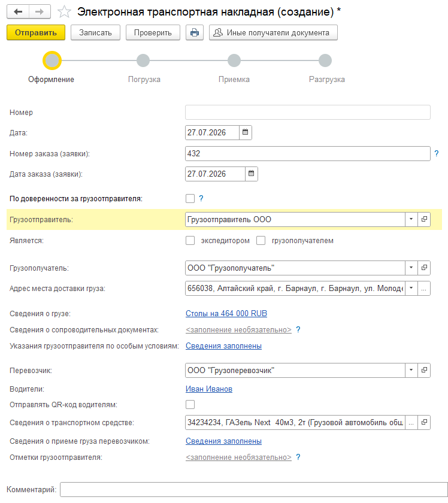Enable the грузополучателем checkbox

coord(261,241)
